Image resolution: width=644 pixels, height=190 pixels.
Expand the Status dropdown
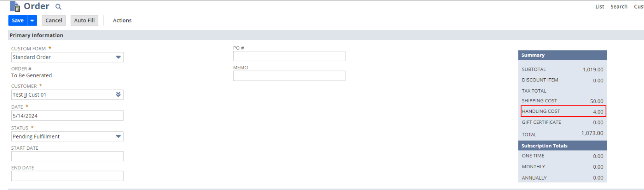point(118,136)
